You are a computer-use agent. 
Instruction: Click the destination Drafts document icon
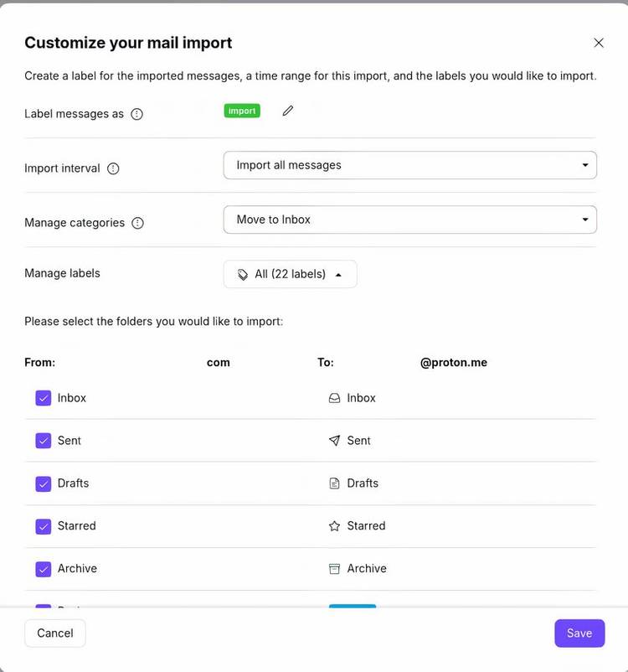(334, 483)
